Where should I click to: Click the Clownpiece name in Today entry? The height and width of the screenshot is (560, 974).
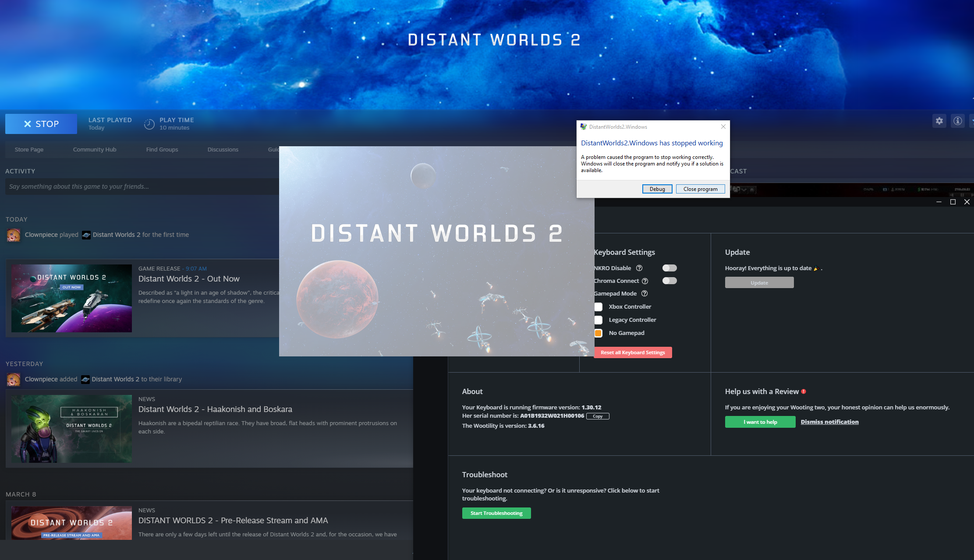[x=41, y=235]
